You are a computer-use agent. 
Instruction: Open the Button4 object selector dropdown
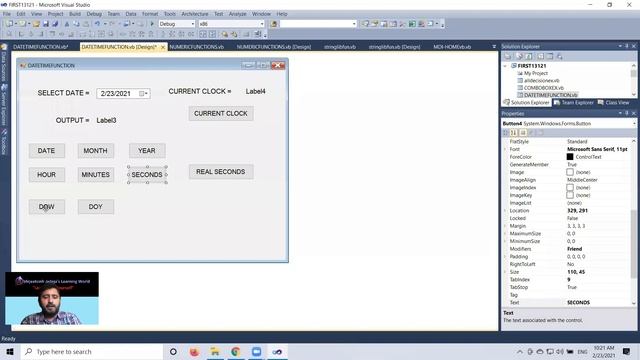click(634, 123)
